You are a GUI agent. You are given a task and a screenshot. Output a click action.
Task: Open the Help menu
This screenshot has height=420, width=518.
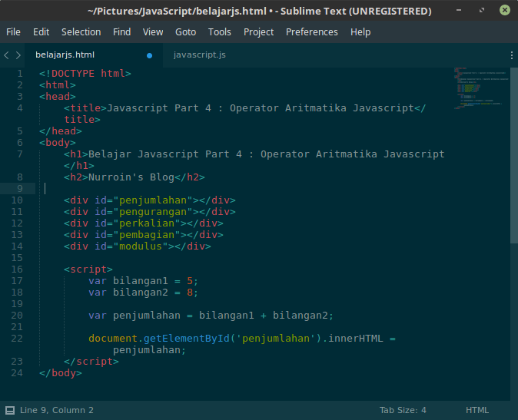(x=360, y=32)
